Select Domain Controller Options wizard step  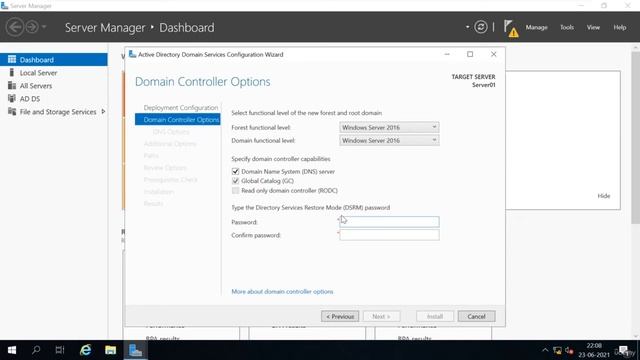point(178,120)
